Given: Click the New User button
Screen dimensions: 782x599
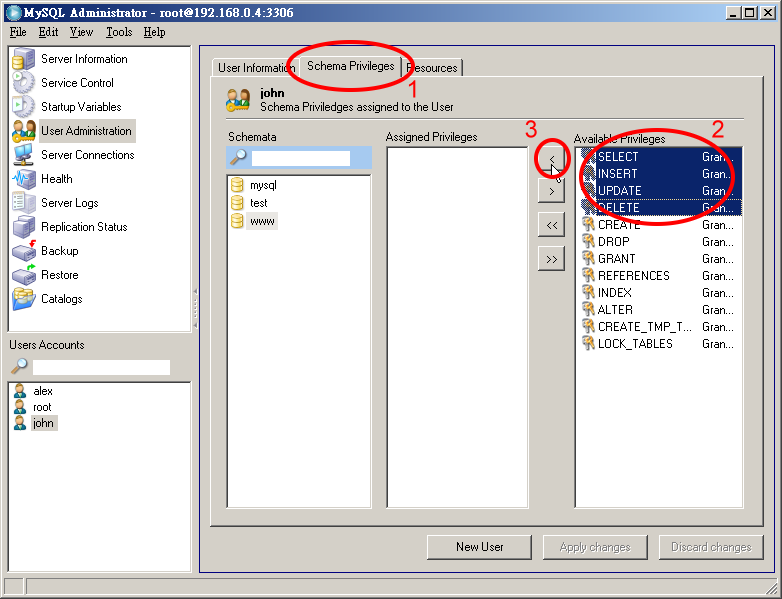Looking at the screenshot, I should pyautogui.click(x=479, y=547).
